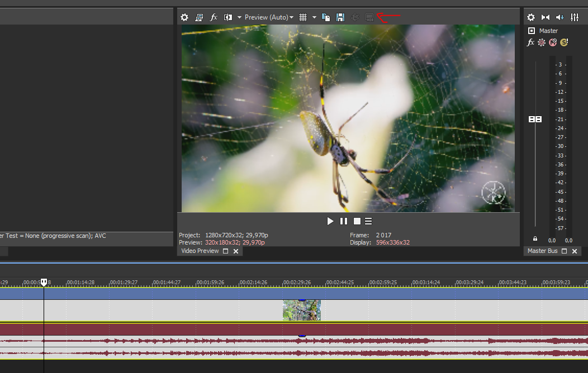Click Preview text '320x180x32; 29,970p'

(x=235, y=242)
